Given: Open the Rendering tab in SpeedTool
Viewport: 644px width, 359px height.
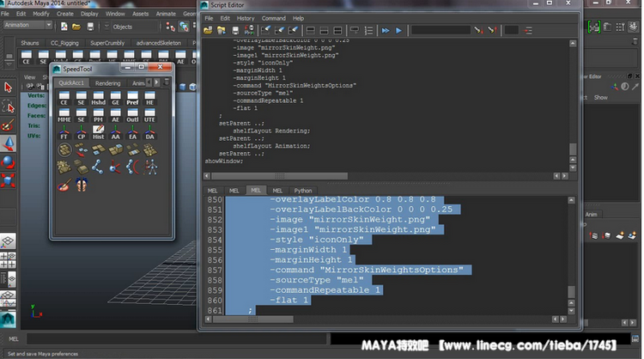Looking at the screenshot, I should 108,83.
